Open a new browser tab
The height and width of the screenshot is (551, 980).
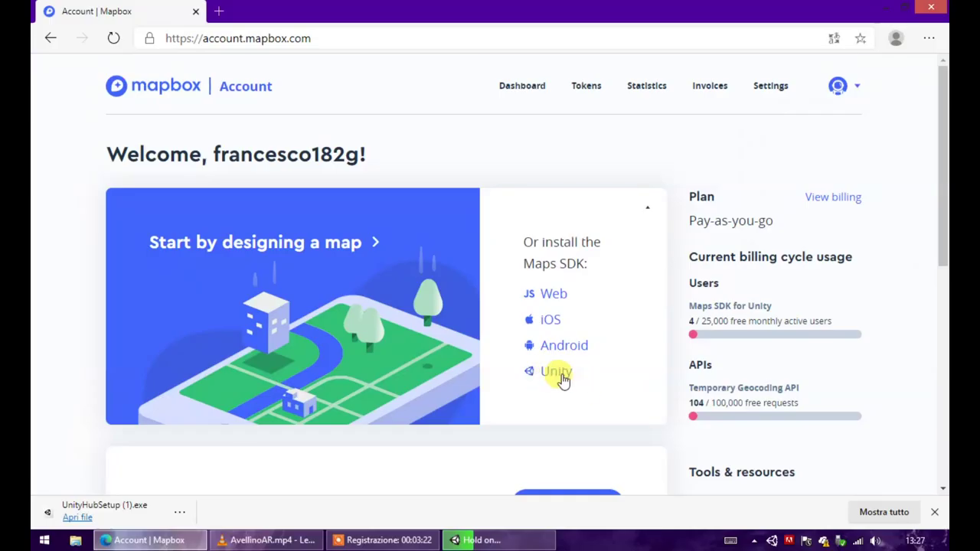point(219,11)
